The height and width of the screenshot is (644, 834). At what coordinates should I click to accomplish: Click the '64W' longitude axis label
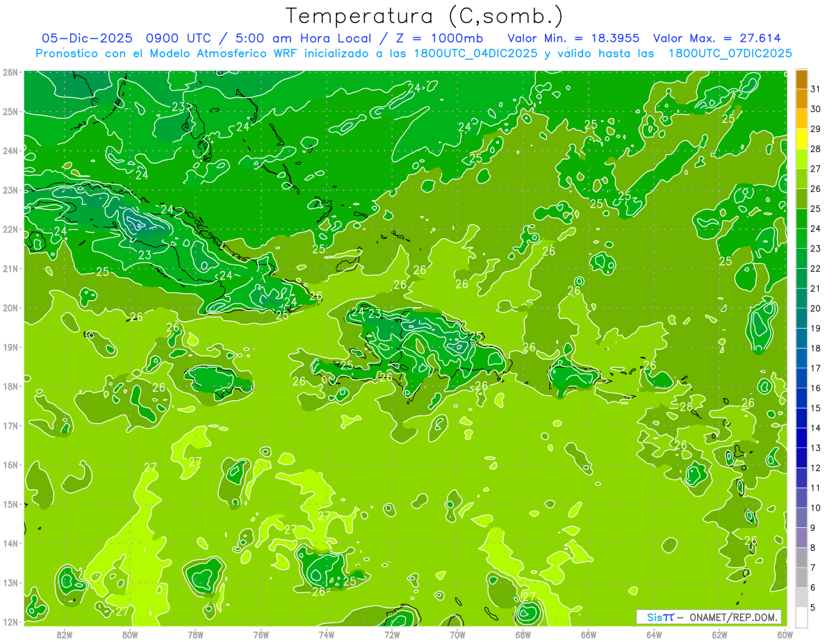(653, 634)
